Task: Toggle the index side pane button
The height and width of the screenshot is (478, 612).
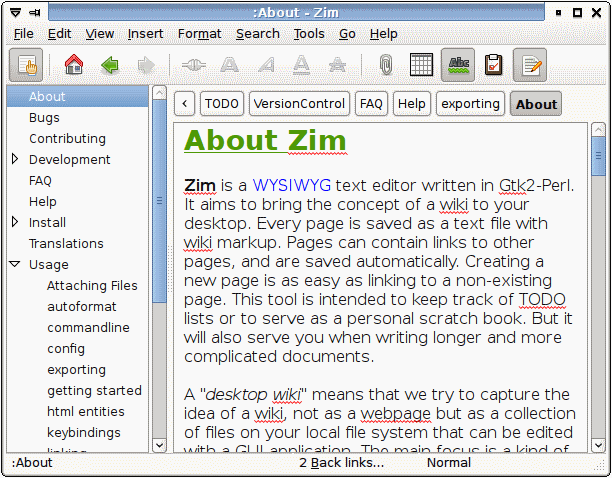Action: click(x=27, y=65)
